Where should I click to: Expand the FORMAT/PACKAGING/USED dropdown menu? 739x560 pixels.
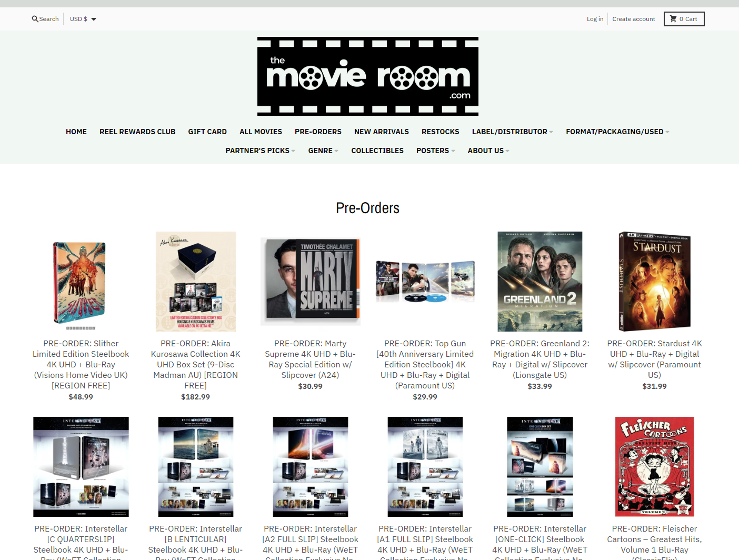[x=618, y=132]
